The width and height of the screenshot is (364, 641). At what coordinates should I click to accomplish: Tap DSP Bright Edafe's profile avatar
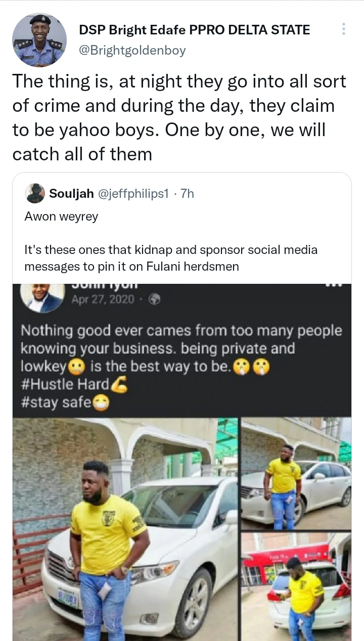tap(39, 40)
